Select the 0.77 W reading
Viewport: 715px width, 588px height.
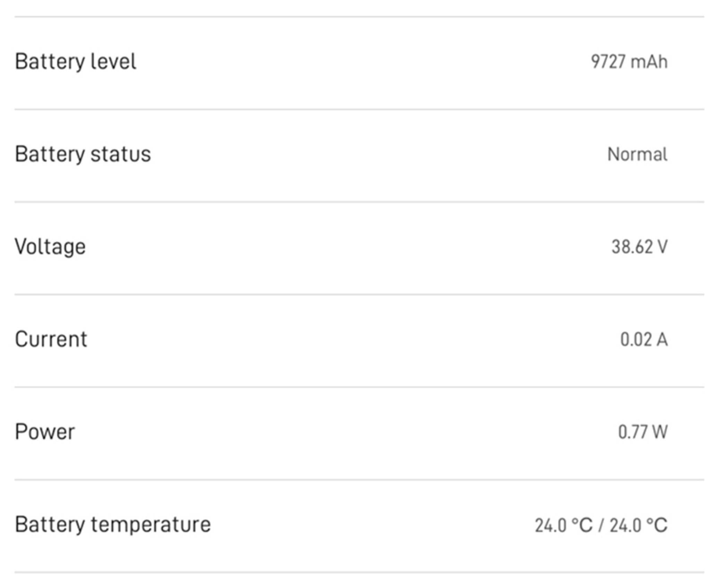click(x=643, y=432)
